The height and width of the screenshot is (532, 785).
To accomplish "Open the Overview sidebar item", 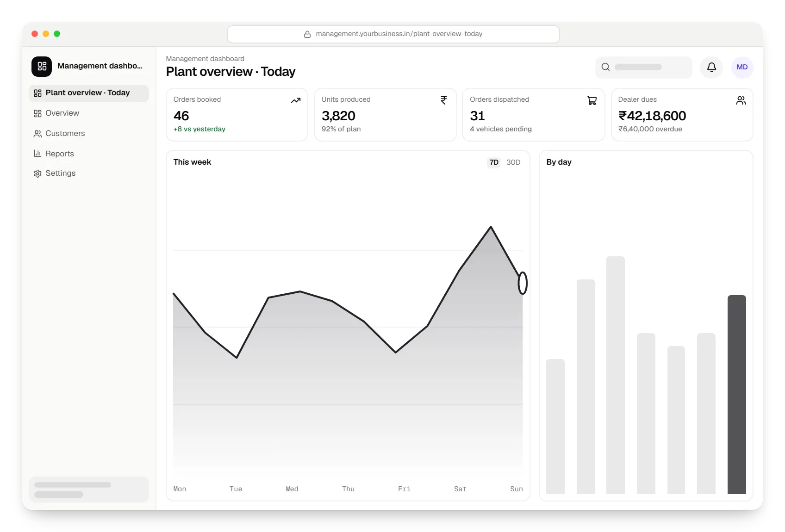I will tap(89, 113).
